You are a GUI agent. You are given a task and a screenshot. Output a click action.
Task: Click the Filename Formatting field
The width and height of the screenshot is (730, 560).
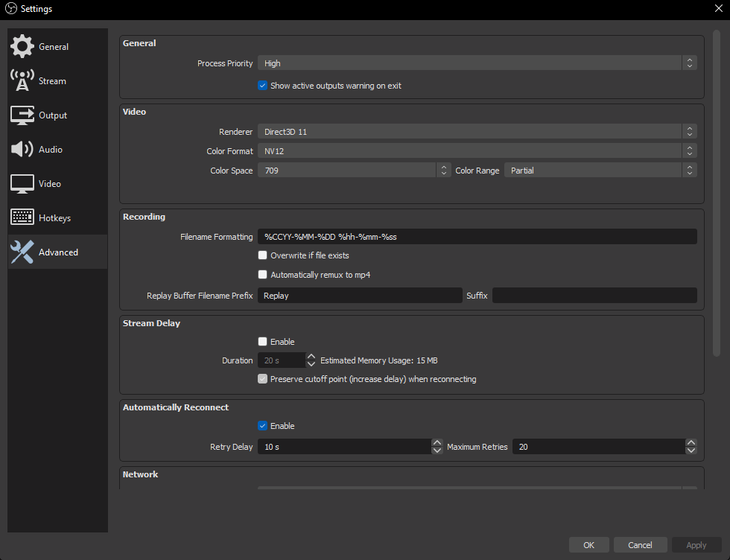477,237
